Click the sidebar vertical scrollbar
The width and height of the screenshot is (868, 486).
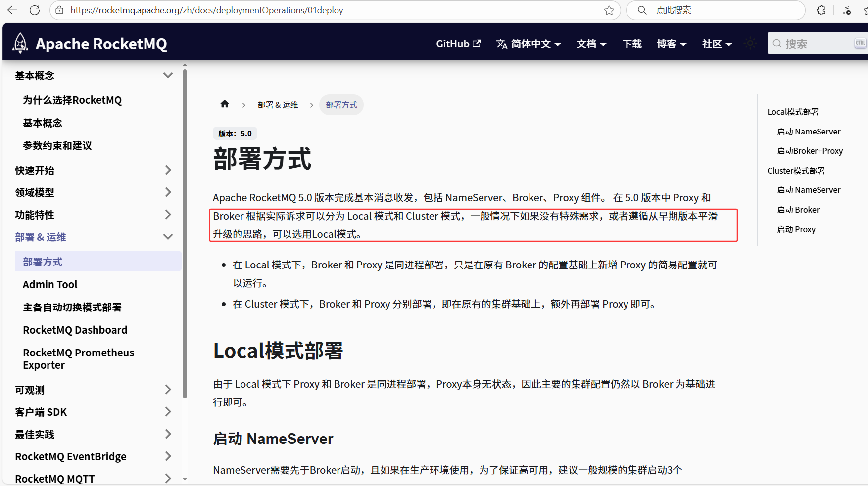tap(185, 232)
